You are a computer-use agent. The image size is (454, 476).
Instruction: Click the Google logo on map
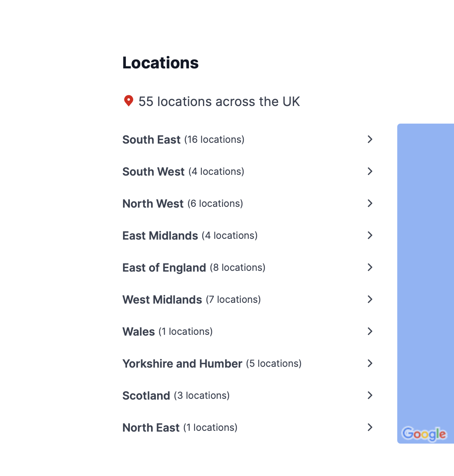click(x=424, y=434)
